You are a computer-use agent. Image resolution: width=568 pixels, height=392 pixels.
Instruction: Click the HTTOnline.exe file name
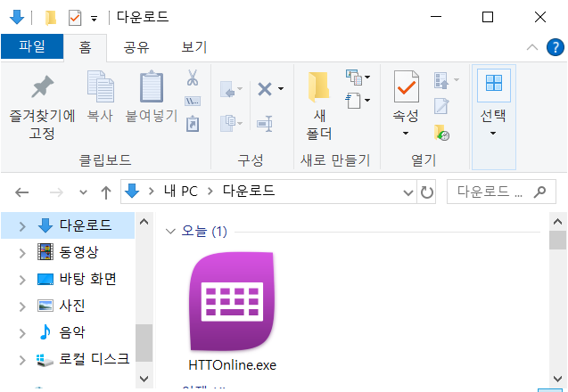pos(232,365)
